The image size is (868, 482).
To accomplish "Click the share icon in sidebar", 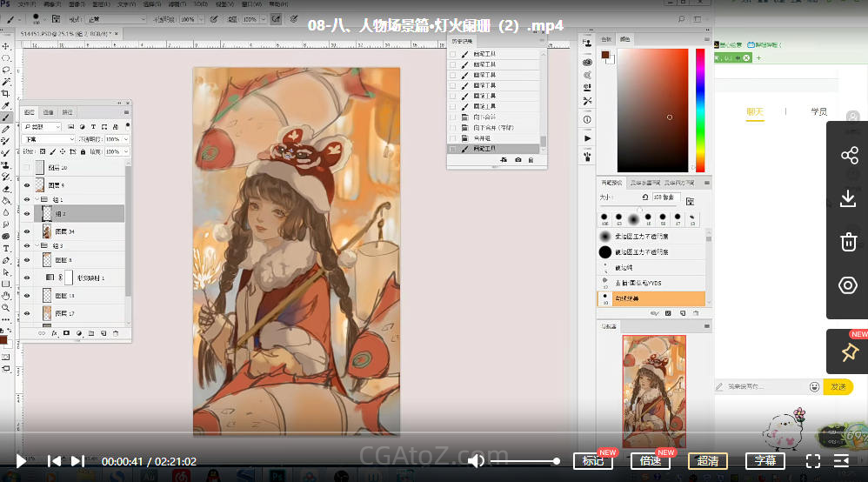I will click(x=848, y=156).
